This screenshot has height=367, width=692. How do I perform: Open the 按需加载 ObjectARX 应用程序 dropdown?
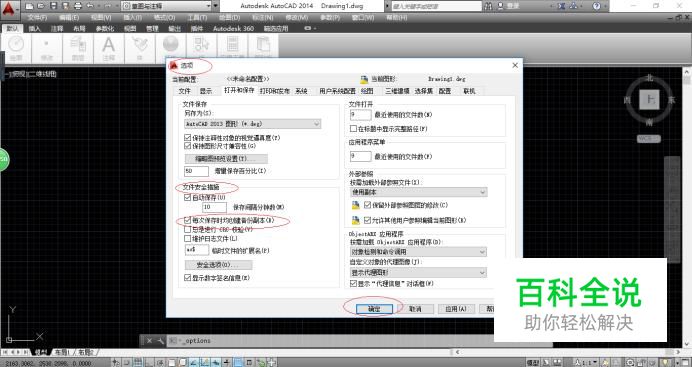[418, 252]
